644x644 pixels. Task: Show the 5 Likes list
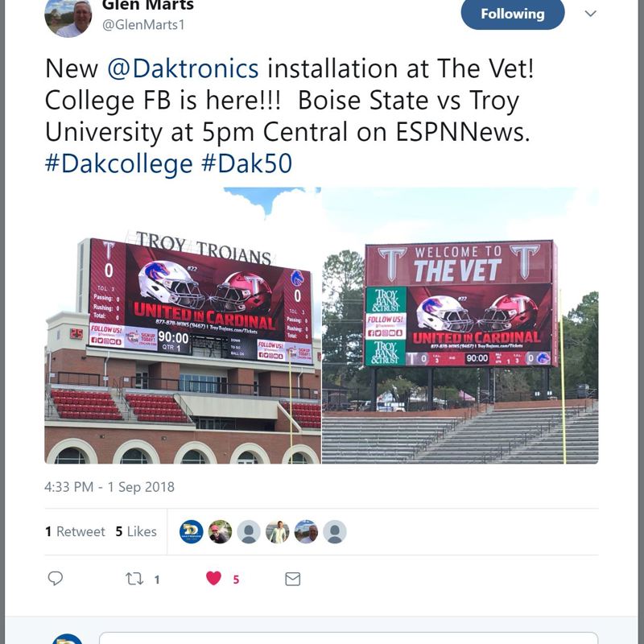coord(136,531)
